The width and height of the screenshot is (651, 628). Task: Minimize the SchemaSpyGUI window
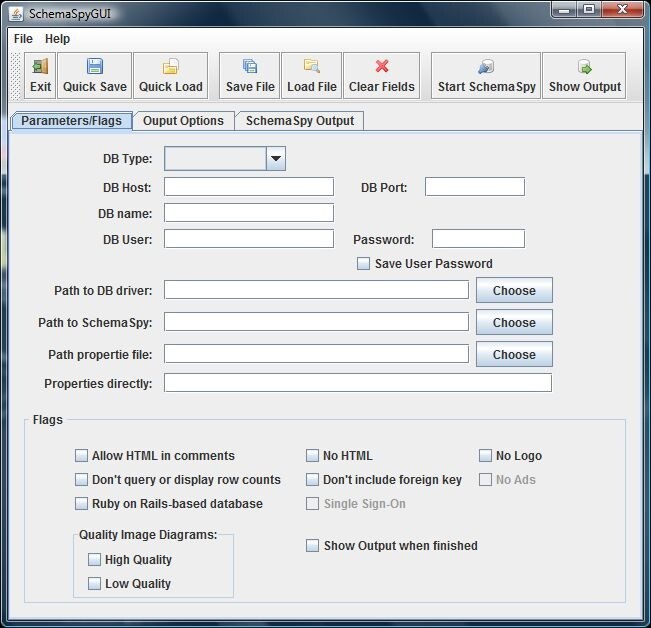(x=564, y=10)
